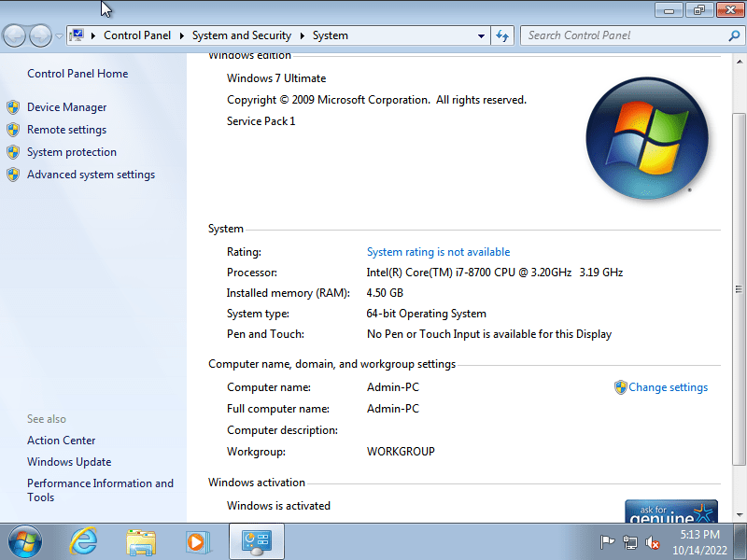Open Remote settings
Image resolution: width=747 pixels, height=560 pixels.
[66, 130]
